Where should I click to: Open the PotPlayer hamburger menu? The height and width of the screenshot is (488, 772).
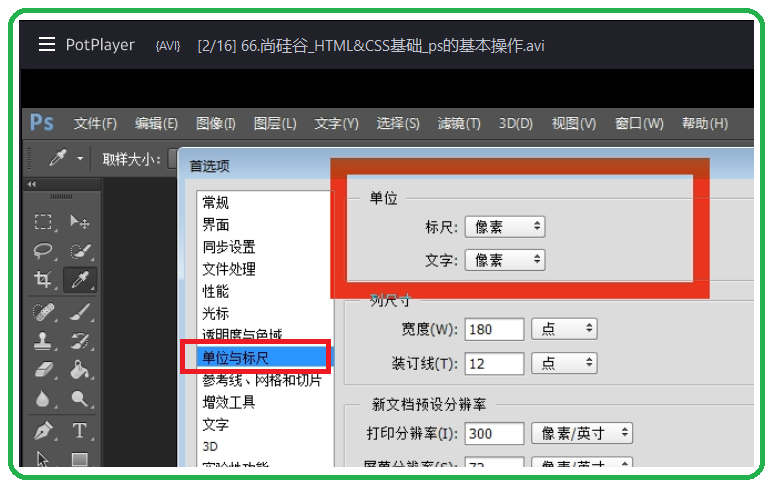coord(47,45)
